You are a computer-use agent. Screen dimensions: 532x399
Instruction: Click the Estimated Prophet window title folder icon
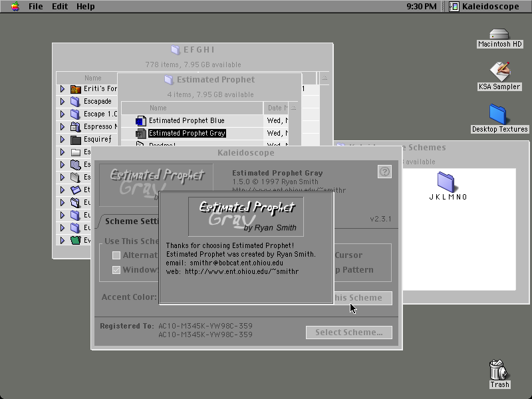[169, 80]
